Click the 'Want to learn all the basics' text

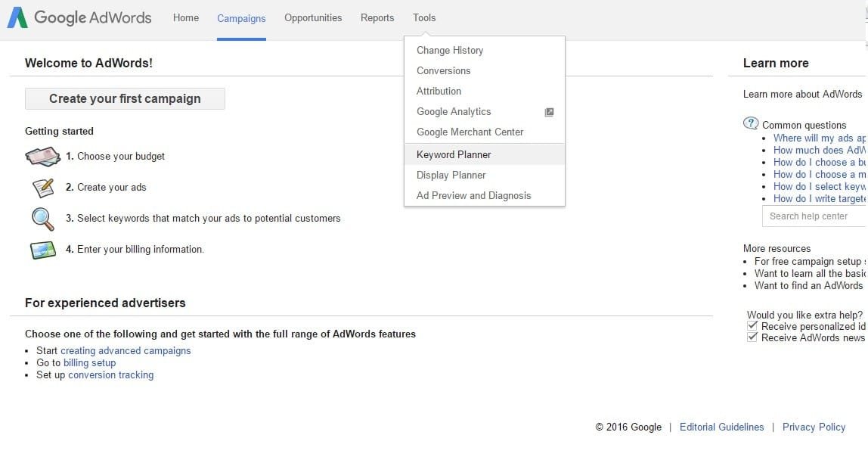pyautogui.click(x=811, y=274)
